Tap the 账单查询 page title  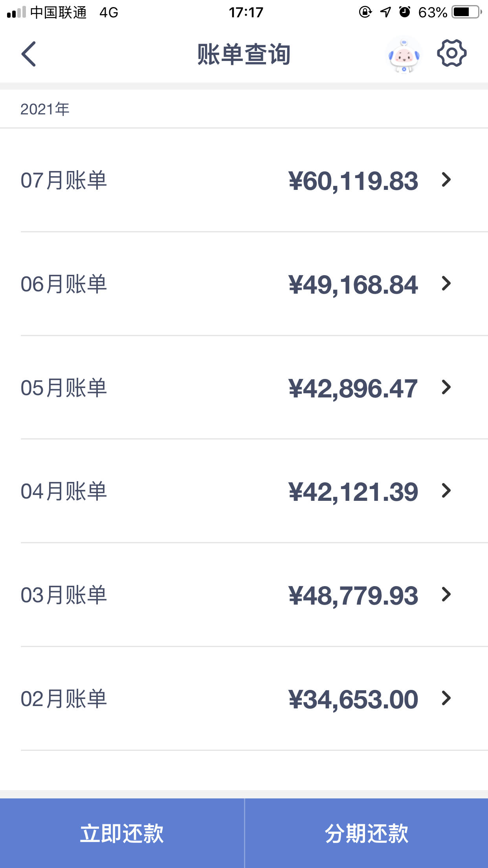(244, 54)
